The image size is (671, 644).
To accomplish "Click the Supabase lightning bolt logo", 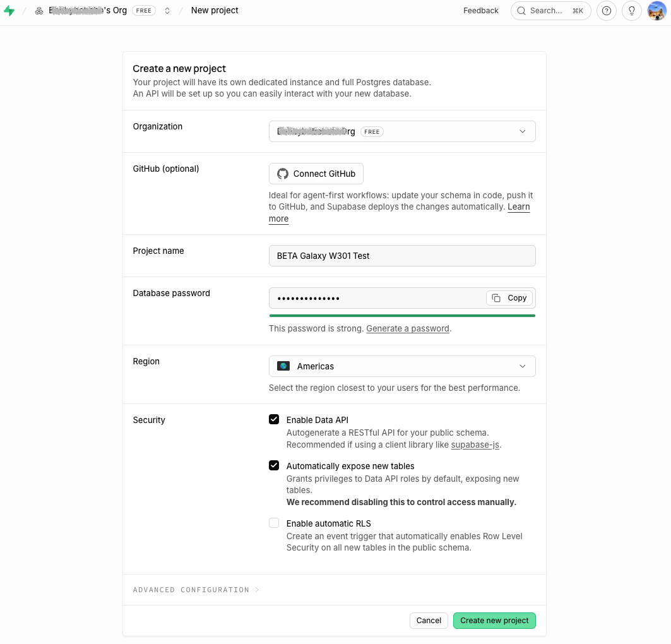I will pyautogui.click(x=9, y=11).
